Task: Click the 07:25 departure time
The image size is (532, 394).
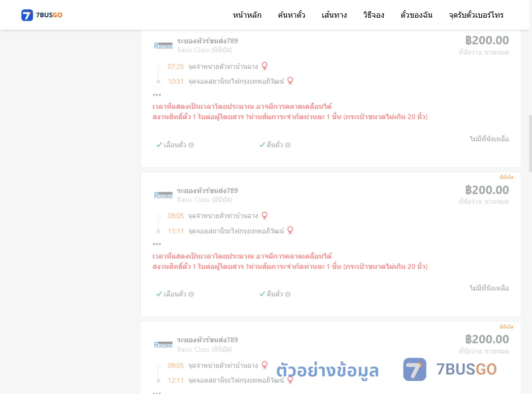Action: point(176,66)
